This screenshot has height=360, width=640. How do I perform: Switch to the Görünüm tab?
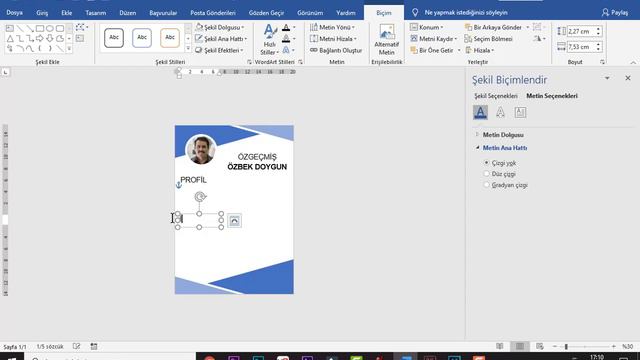(310, 13)
